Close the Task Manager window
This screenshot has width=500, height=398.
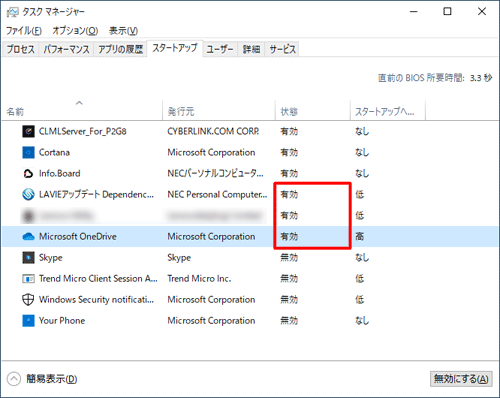point(482,12)
